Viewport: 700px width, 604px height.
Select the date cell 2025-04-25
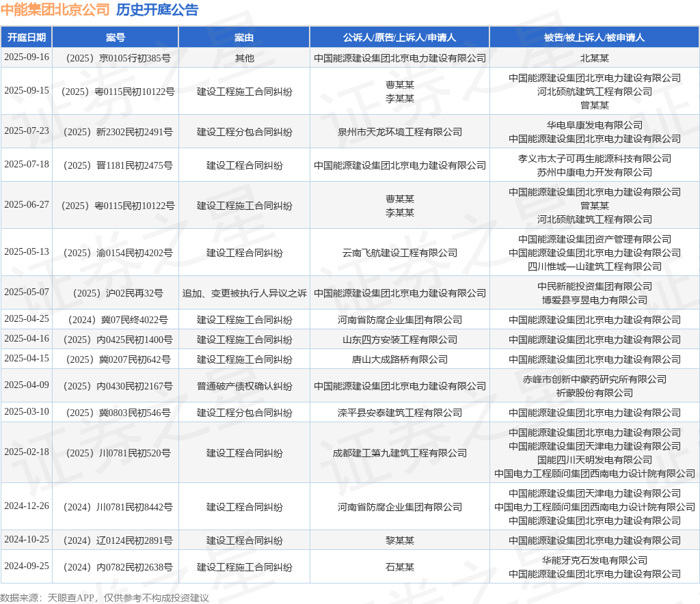(x=27, y=318)
